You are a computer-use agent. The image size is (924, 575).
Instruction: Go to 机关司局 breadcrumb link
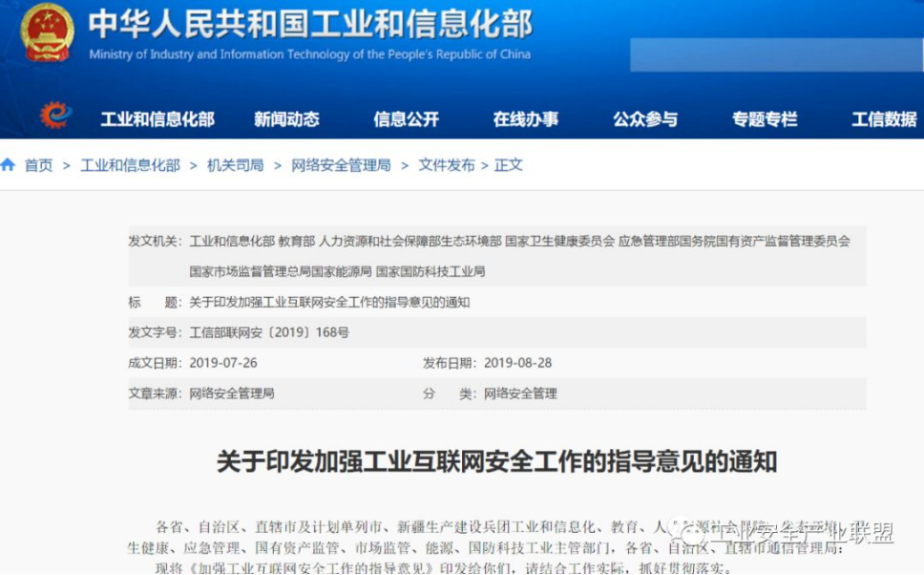coord(235,165)
